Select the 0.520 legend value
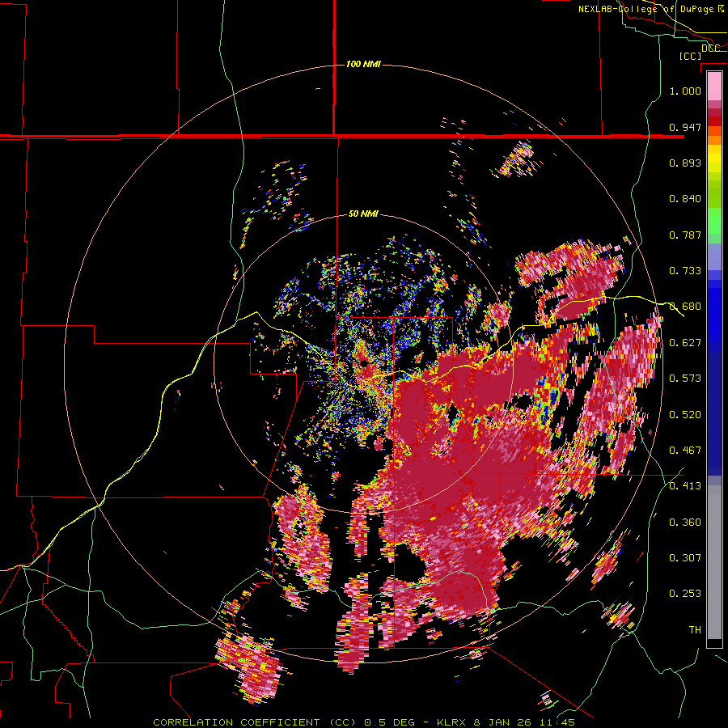 [685, 415]
